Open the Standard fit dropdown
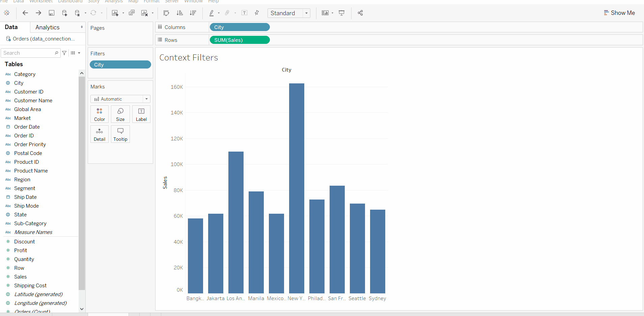Screen dimensions: 644x316 305,13
